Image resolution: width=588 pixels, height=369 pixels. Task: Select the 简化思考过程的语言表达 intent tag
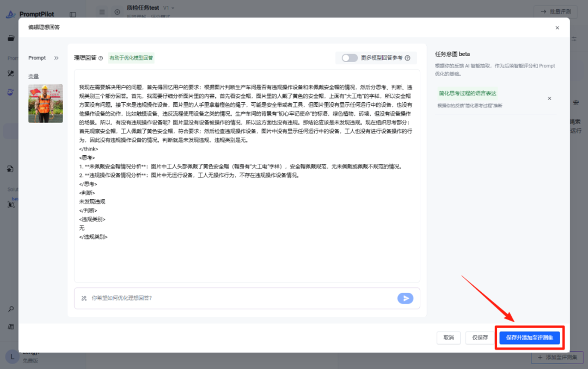(x=467, y=94)
